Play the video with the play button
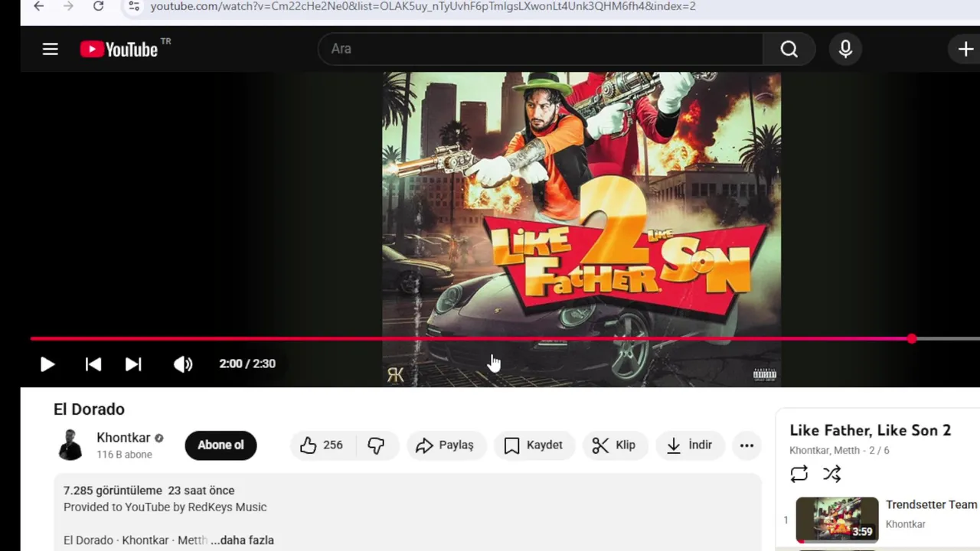The height and width of the screenshot is (551, 980). coord(47,364)
